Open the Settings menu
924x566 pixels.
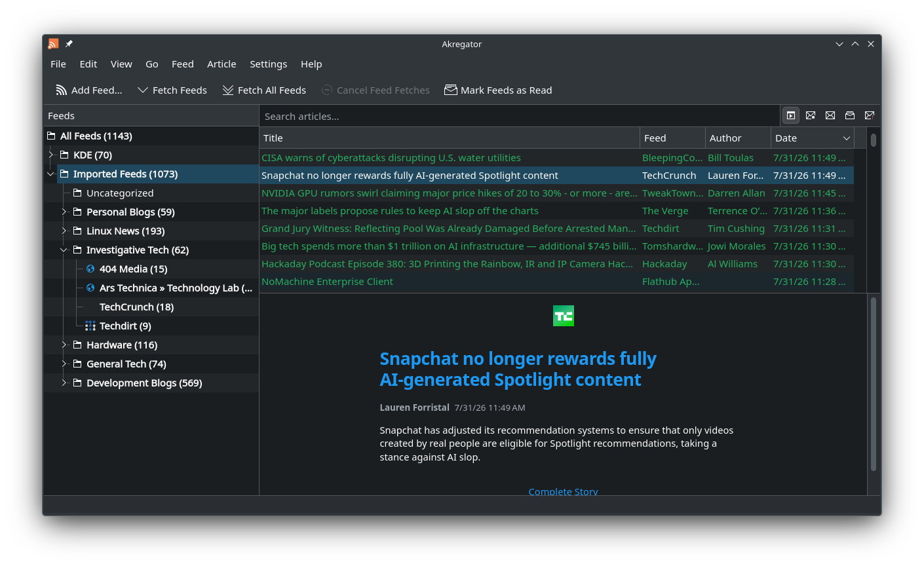[268, 64]
